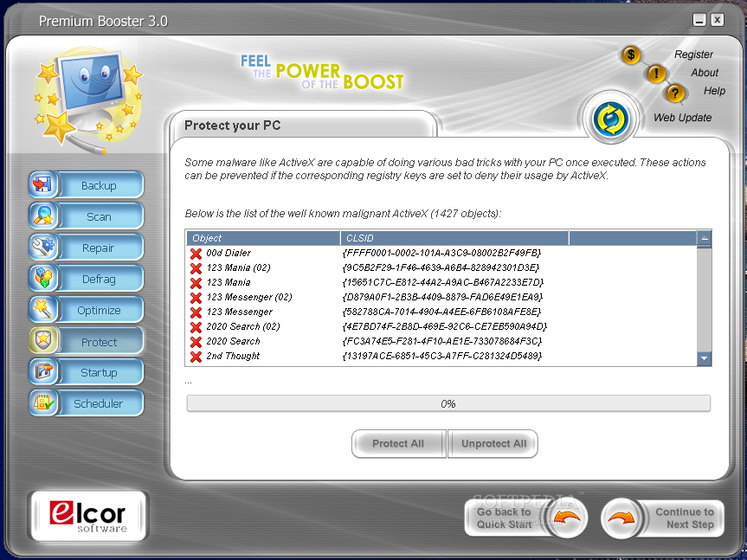Click the Scan magnifier icon

pyautogui.click(x=43, y=216)
